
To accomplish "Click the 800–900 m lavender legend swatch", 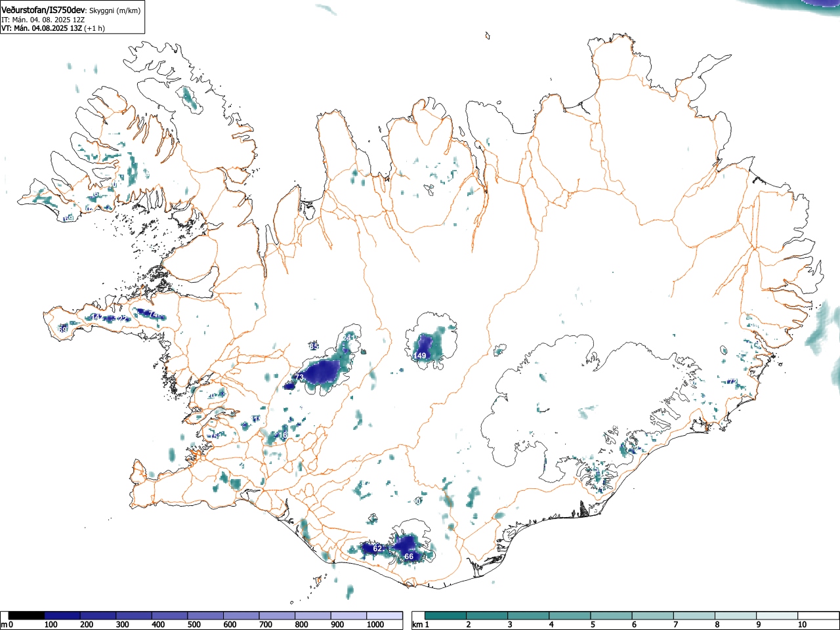I will (x=313, y=616).
